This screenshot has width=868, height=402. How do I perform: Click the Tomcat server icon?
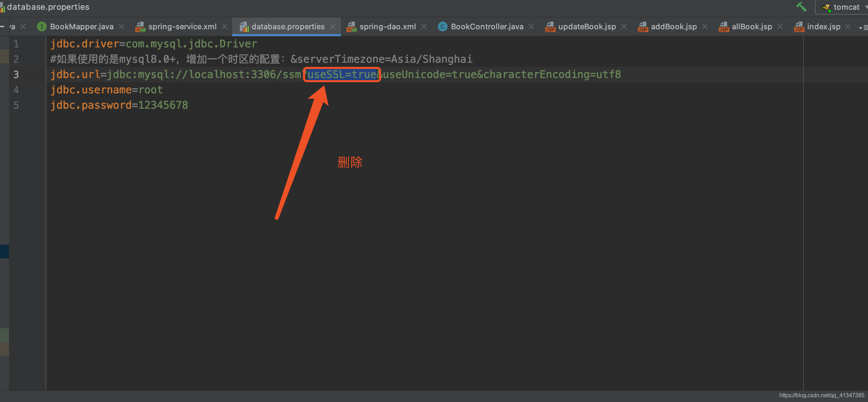tap(826, 7)
